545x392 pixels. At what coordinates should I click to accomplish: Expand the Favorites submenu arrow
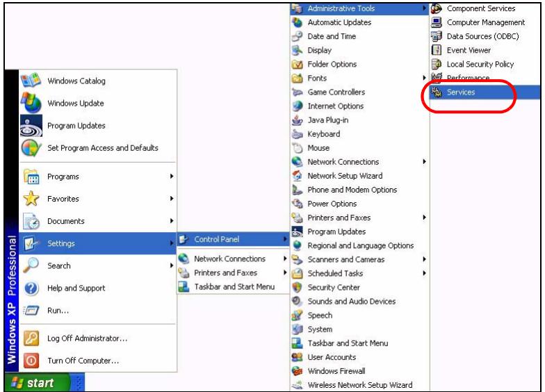[172, 199]
